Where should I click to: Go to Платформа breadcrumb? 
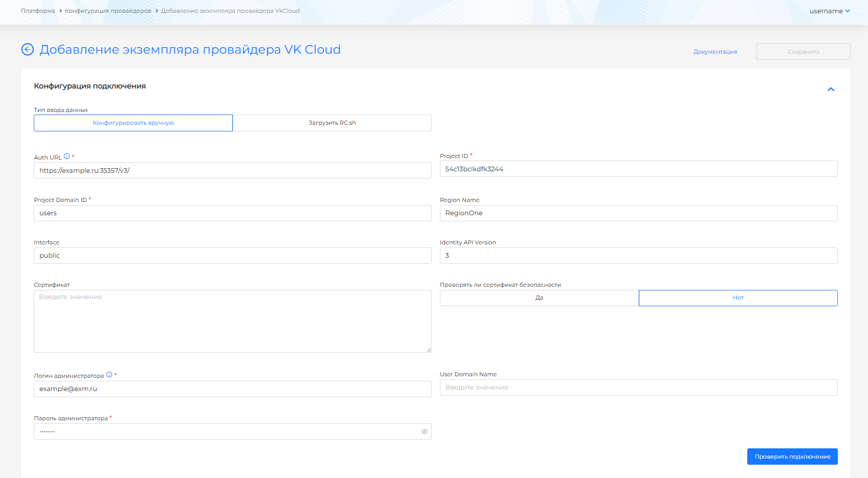(38, 11)
